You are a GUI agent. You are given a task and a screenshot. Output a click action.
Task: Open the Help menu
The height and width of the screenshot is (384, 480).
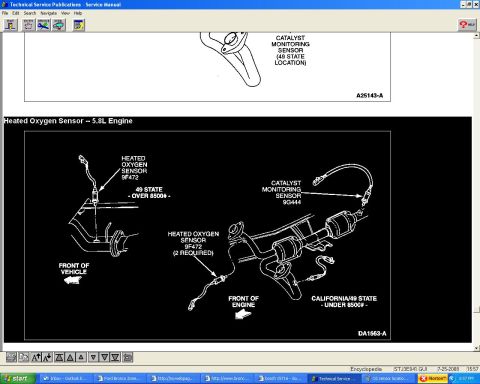[78, 13]
